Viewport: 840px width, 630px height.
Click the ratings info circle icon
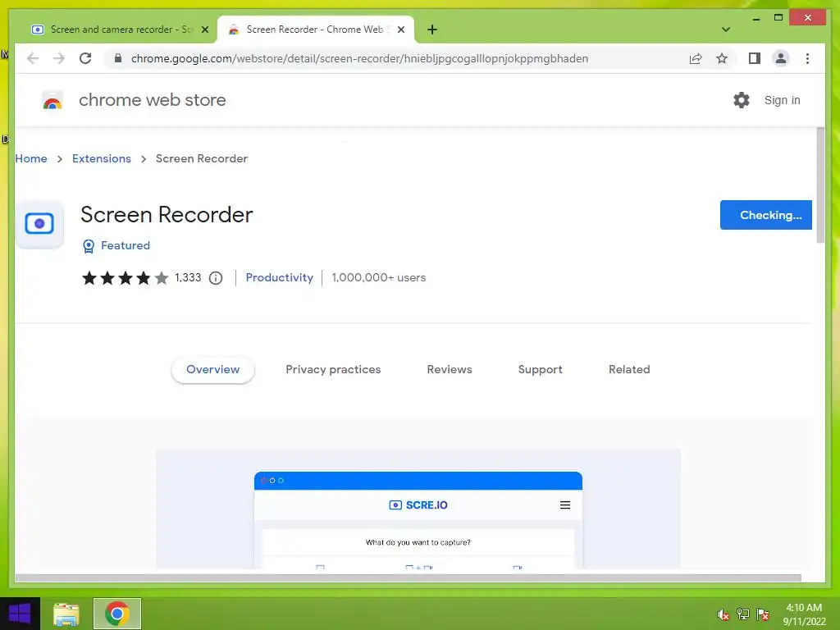(216, 278)
